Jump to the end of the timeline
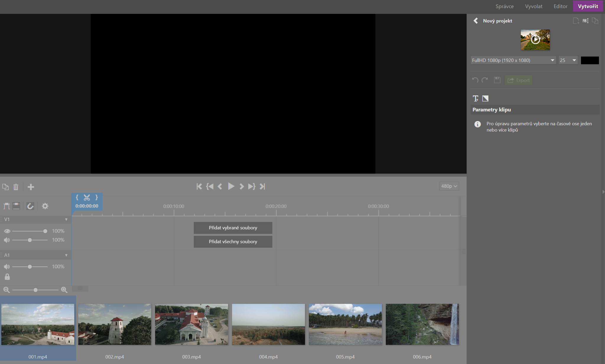Image resolution: width=605 pixels, height=364 pixels. [x=262, y=186]
